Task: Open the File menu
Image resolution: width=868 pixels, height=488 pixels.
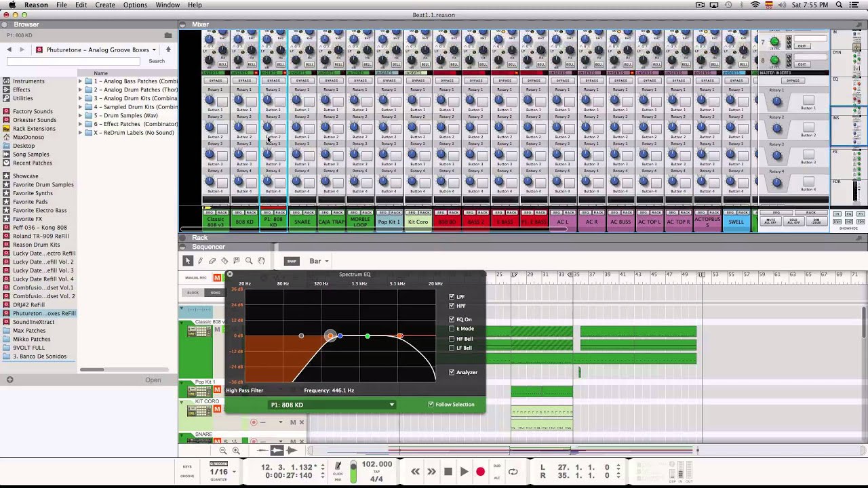Action: pos(62,5)
